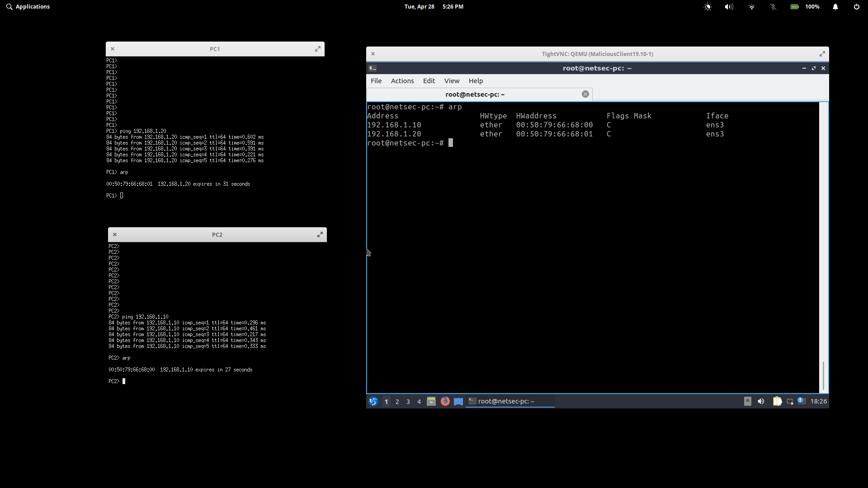Click the VNC panel volume icon
This screenshot has width=868, height=488.
[761, 401]
